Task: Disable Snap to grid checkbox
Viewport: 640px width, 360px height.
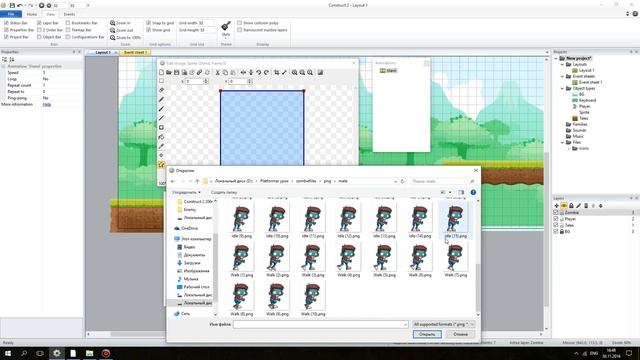Action: click(x=149, y=23)
